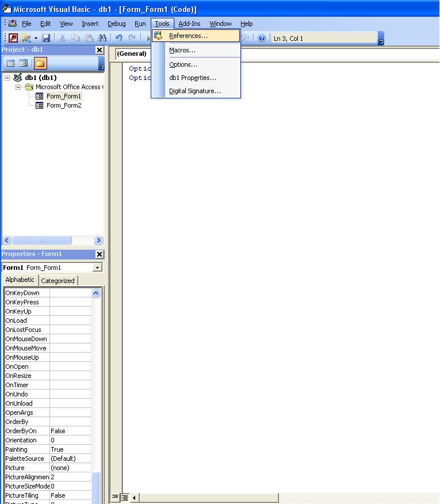Collapse the db1 (db1) project node
This screenshot has height=504, width=440.
coord(7,78)
